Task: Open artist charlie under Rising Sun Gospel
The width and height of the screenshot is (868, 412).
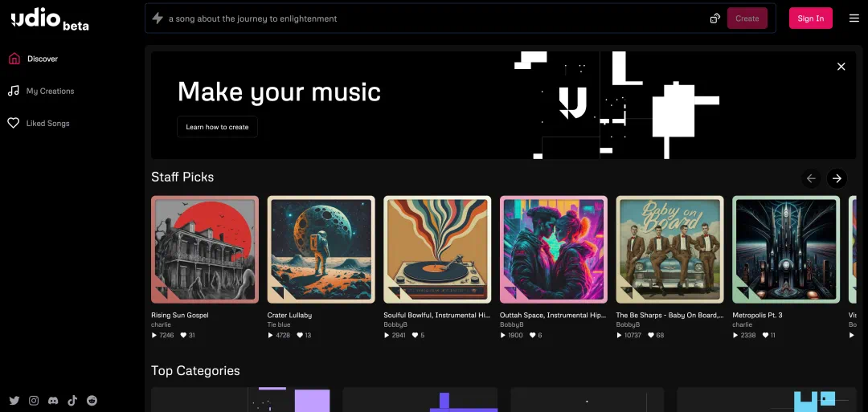Action: [161, 324]
